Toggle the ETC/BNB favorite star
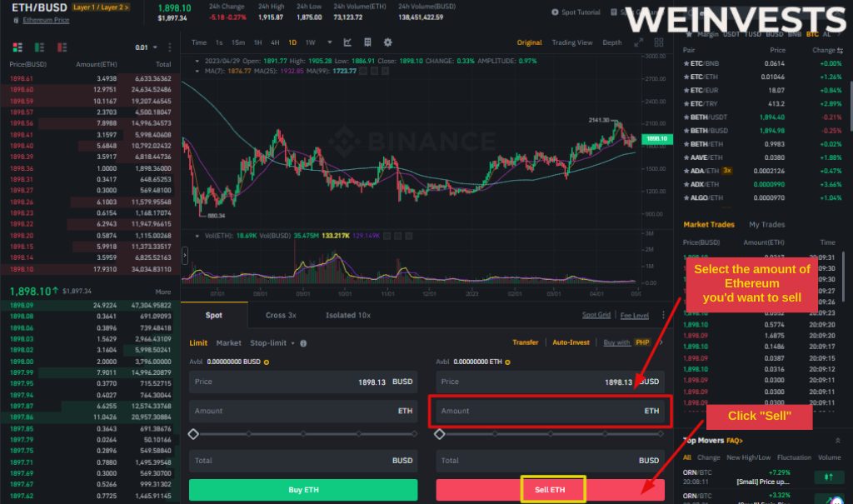This screenshot has width=853, height=504. point(686,63)
